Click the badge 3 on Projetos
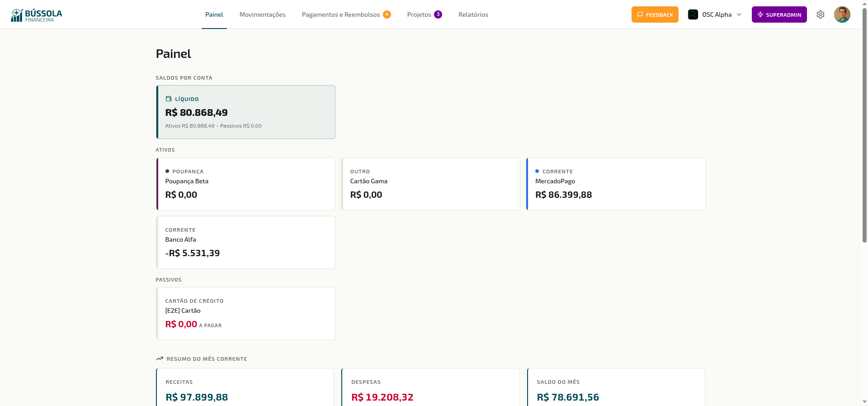 pyautogui.click(x=438, y=14)
